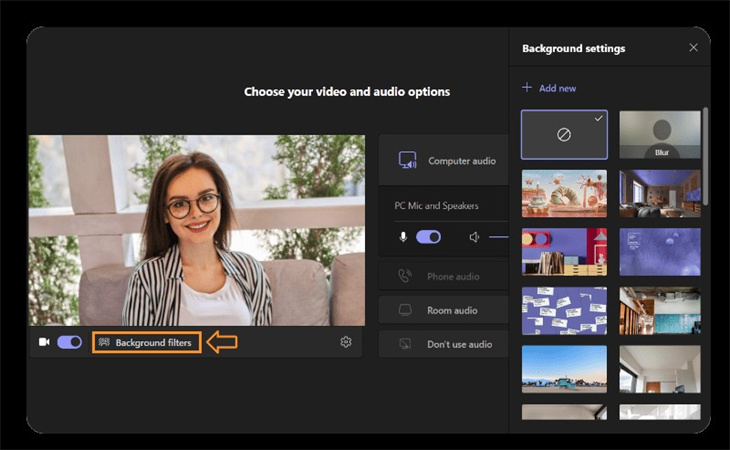Adjust the speaker volume slider

tap(499, 237)
